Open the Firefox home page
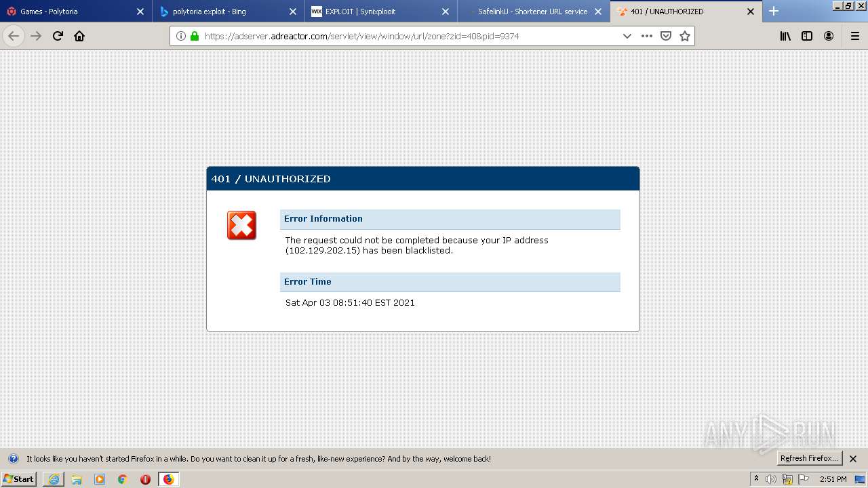This screenshot has height=488, width=868. (79, 36)
